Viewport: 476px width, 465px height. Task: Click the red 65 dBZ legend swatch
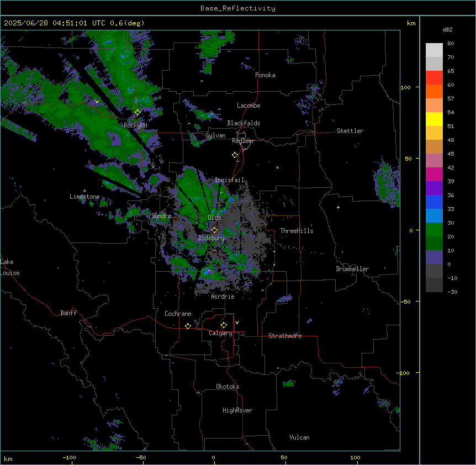(434, 78)
